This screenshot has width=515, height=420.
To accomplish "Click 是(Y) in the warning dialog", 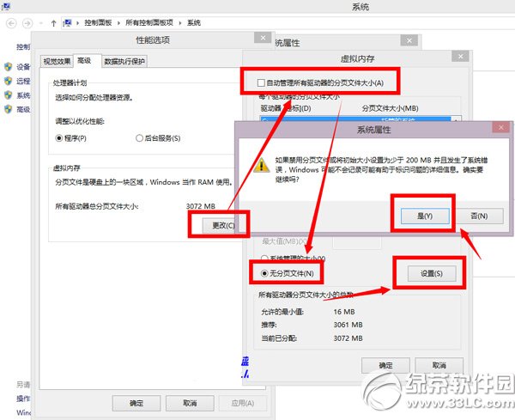I will (425, 216).
